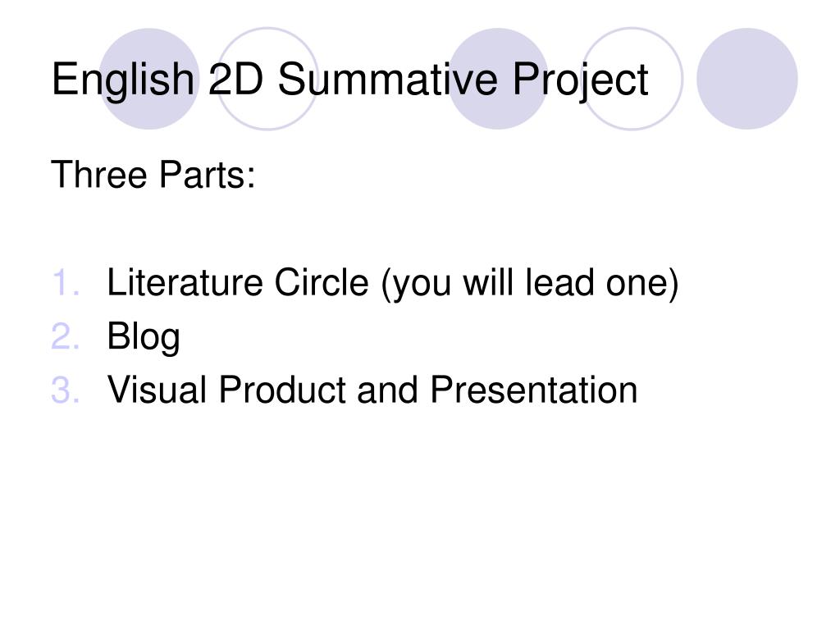
Task: Click the first outlined circle behind 2D
Action: 267,79
